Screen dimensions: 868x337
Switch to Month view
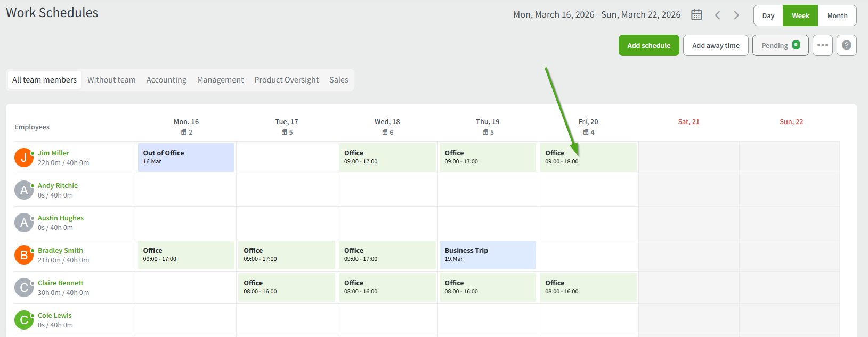(x=837, y=15)
